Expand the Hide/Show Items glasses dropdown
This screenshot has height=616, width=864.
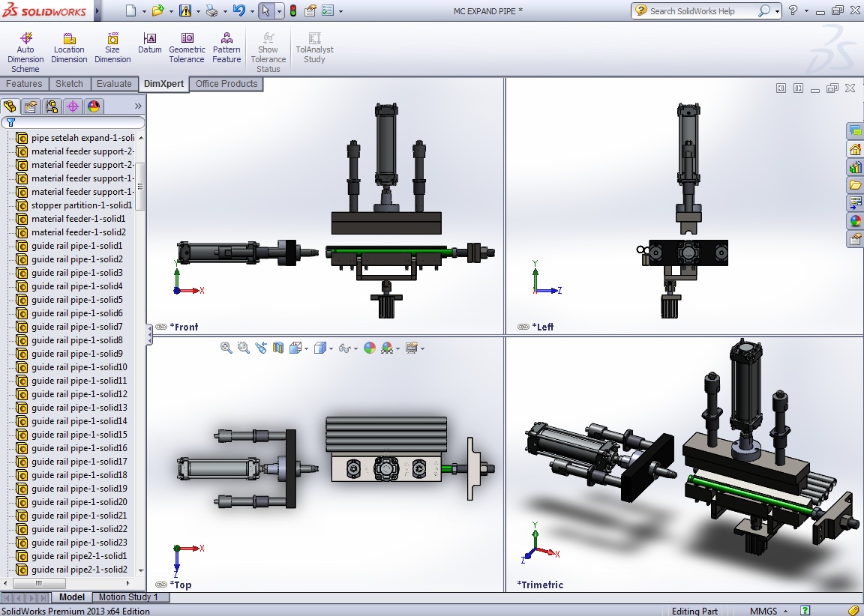pos(355,348)
